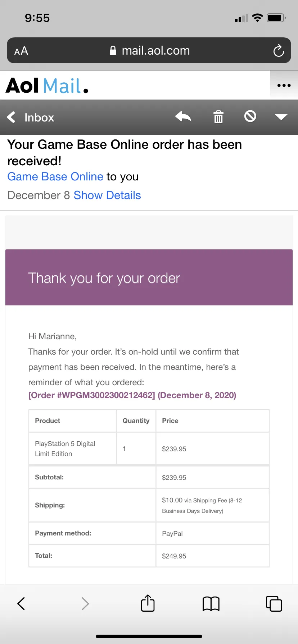Mark as spam with block icon
This screenshot has width=298, height=644.
pos(250,116)
